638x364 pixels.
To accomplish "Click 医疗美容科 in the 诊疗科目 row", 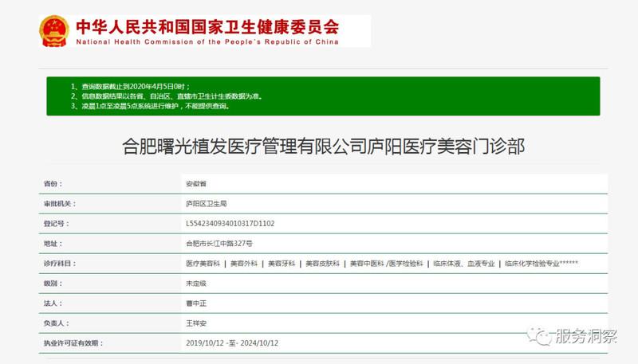I will tap(203, 264).
